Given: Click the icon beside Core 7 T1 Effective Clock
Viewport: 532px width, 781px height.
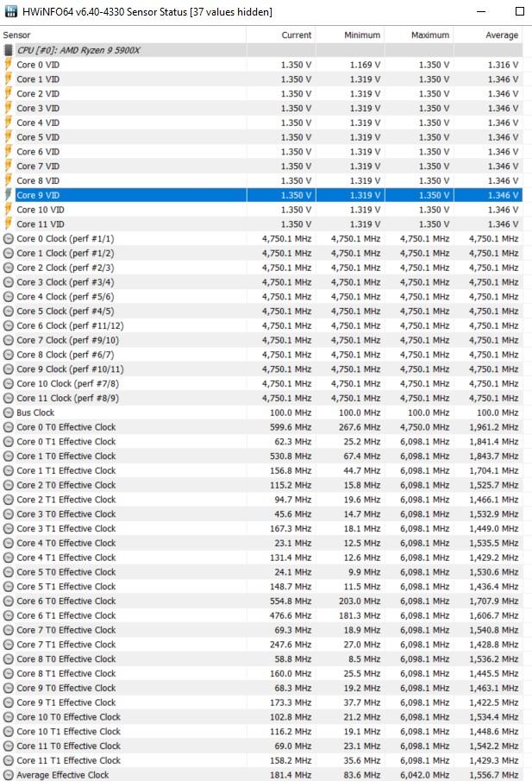Looking at the screenshot, I should pyautogui.click(x=8, y=644).
